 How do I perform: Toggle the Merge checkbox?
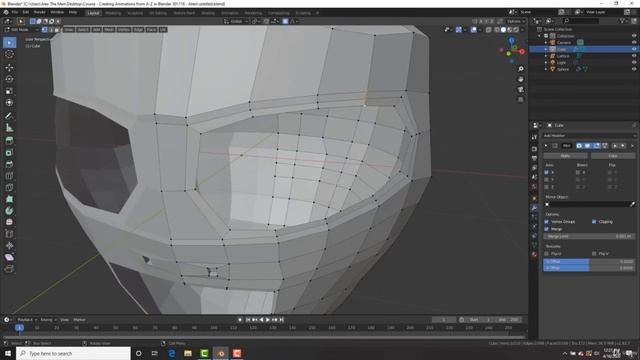547,229
